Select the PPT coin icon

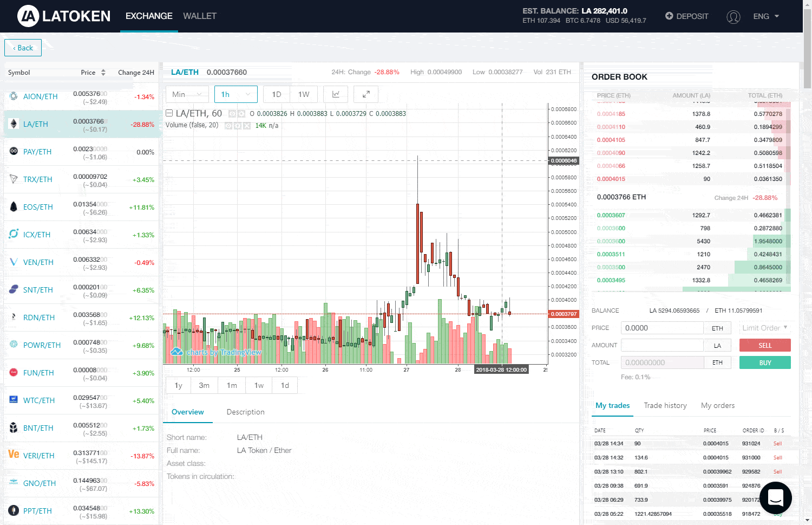tap(14, 510)
